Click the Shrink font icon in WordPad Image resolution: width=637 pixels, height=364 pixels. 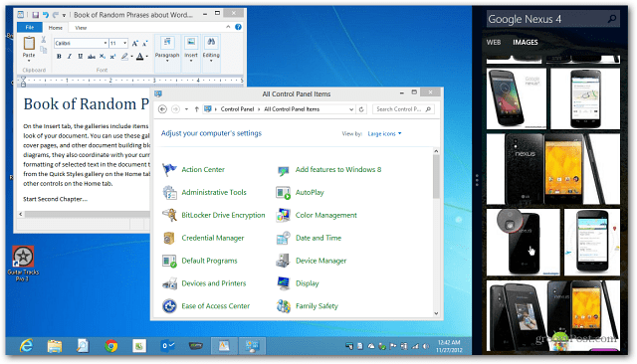tap(145, 43)
